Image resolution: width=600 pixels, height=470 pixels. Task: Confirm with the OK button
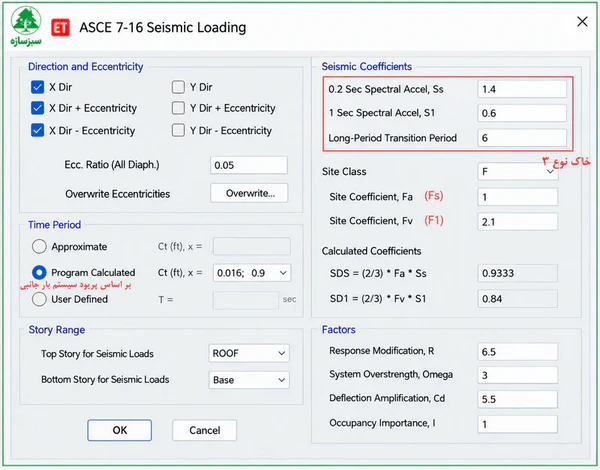pyautogui.click(x=119, y=430)
